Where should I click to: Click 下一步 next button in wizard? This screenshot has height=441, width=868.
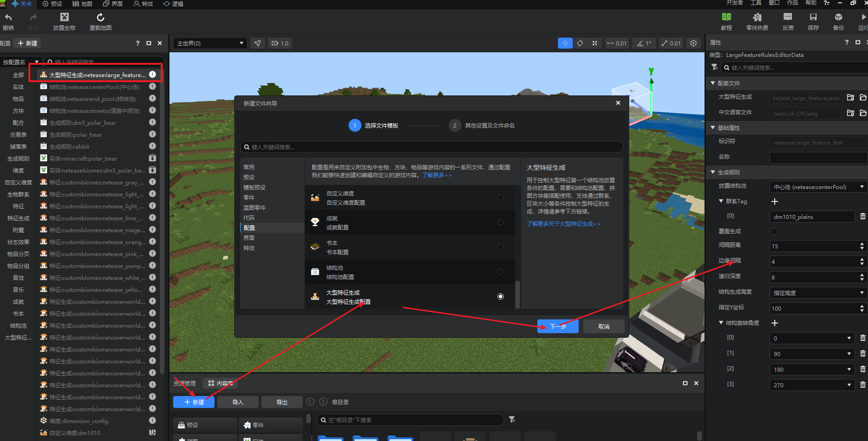(558, 326)
